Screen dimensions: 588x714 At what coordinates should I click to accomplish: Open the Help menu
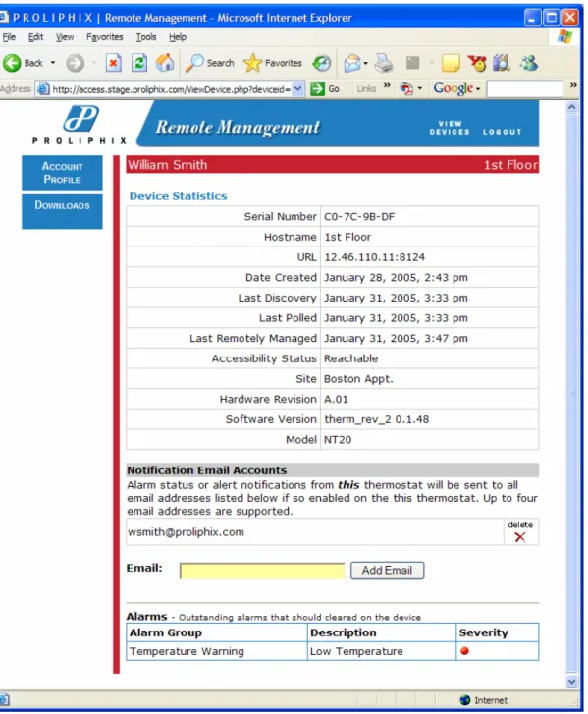pos(178,37)
